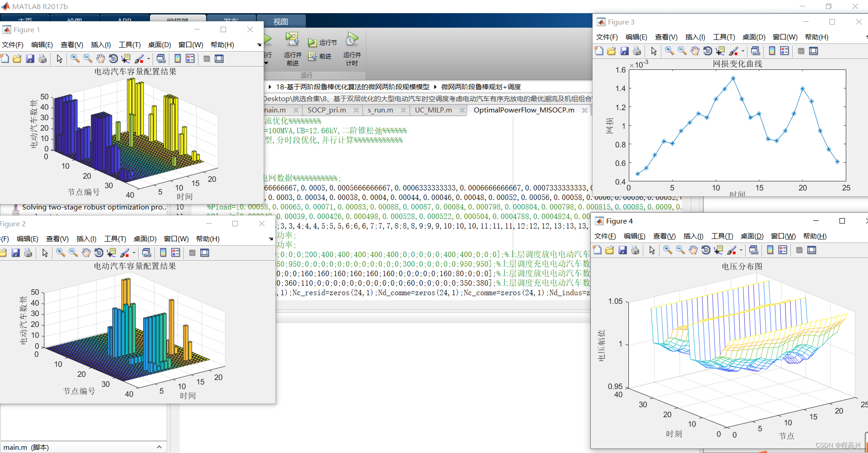Screen dimensions: 868x453
Task: Toggle Insert Colorbar in Figure 3
Action: pyautogui.click(x=772, y=51)
